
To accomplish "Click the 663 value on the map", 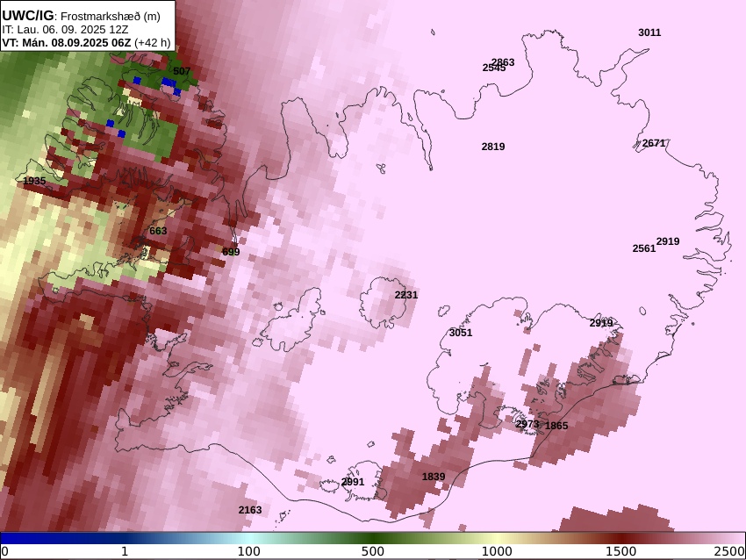I will tap(158, 231).
